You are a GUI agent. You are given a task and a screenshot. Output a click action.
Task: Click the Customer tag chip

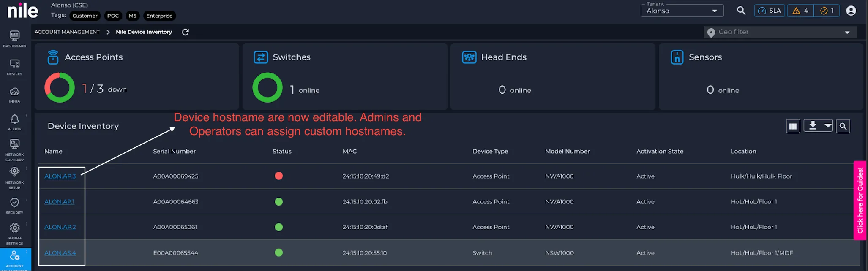tap(85, 16)
